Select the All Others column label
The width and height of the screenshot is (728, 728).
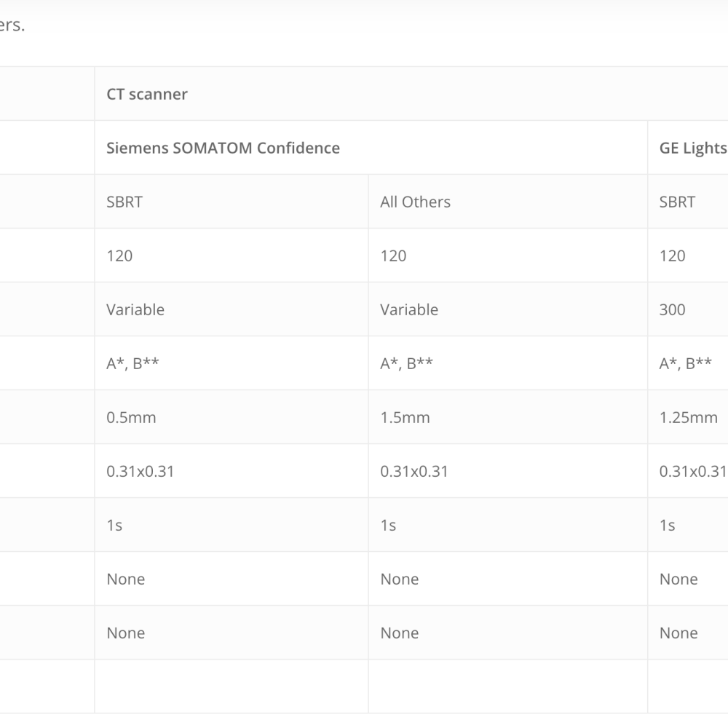click(x=415, y=202)
